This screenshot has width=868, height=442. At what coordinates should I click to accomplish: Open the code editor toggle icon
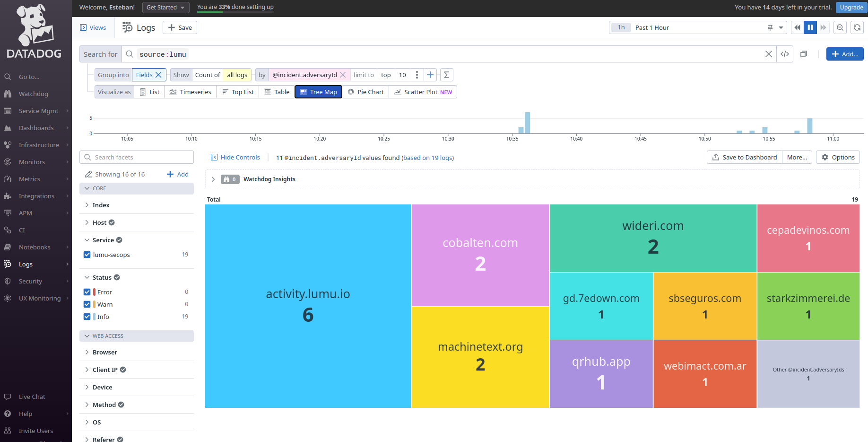pyautogui.click(x=785, y=54)
